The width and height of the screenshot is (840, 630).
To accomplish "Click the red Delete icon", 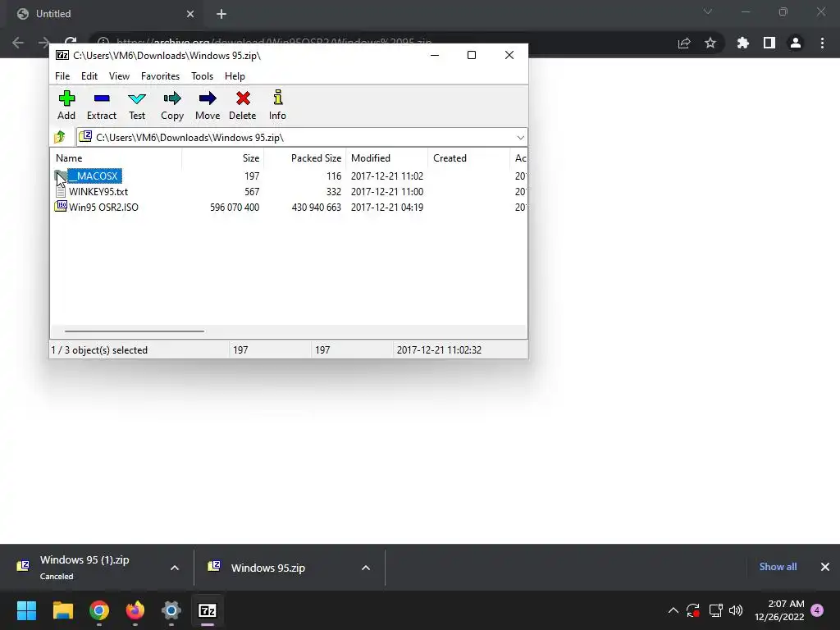I will 243,105.
